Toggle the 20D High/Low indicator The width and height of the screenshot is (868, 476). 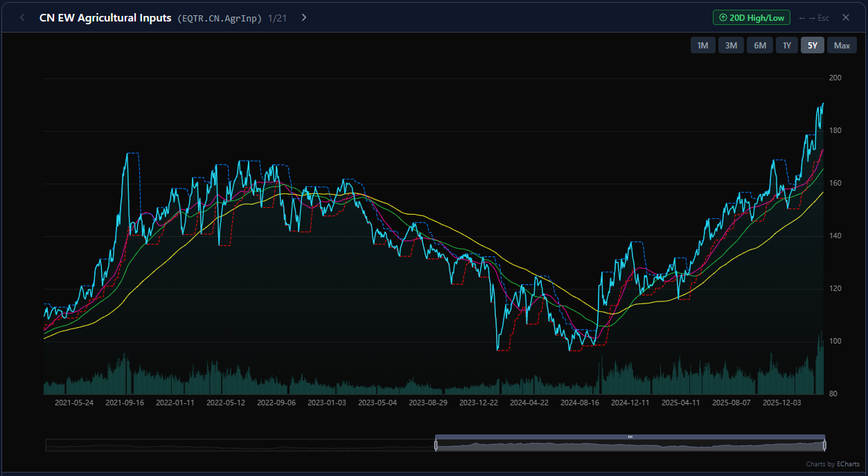751,17
